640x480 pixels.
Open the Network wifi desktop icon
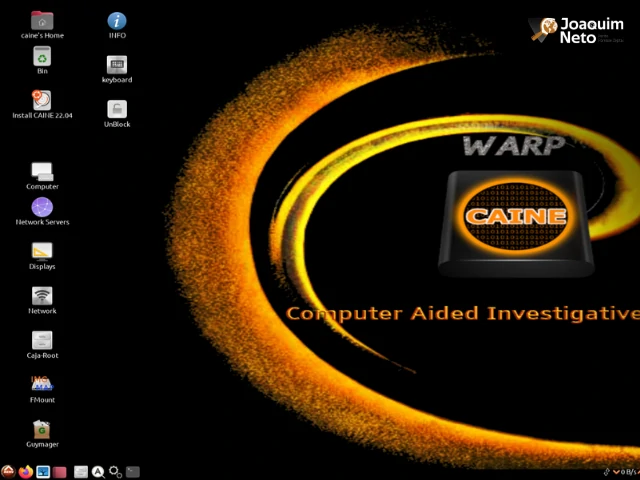click(x=42, y=296)
